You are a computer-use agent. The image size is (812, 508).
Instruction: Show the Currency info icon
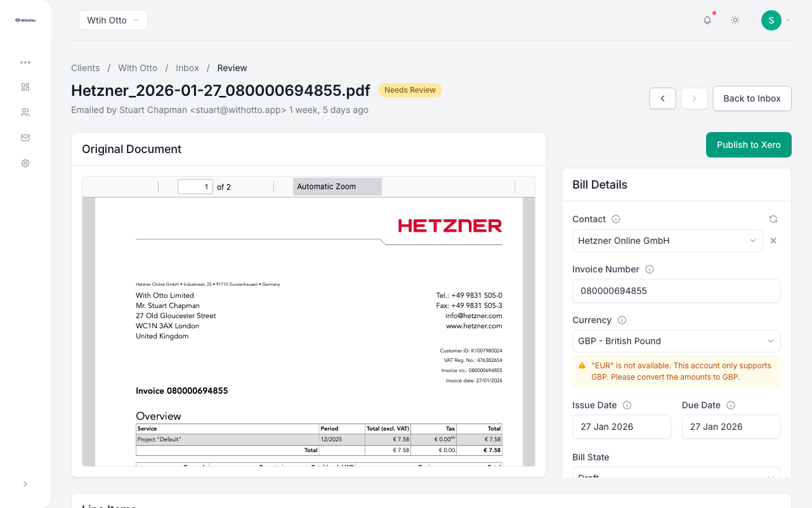(622, 320)
